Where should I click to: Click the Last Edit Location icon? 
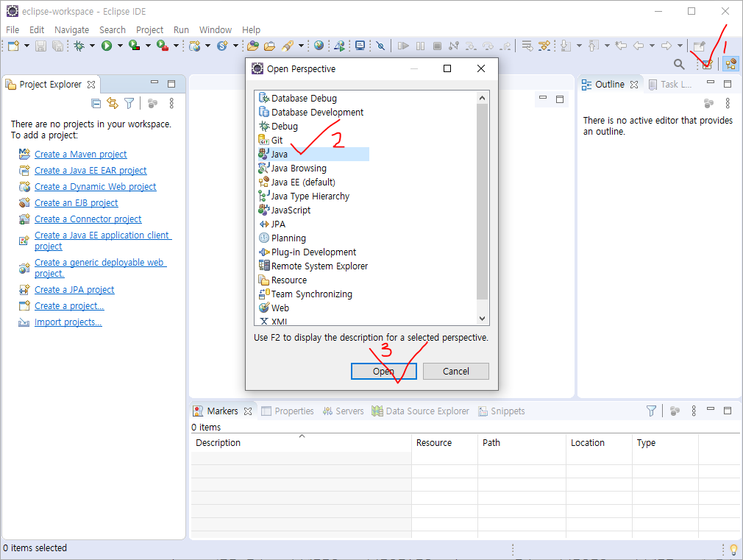pyautogui.click(x=621, y=46)
